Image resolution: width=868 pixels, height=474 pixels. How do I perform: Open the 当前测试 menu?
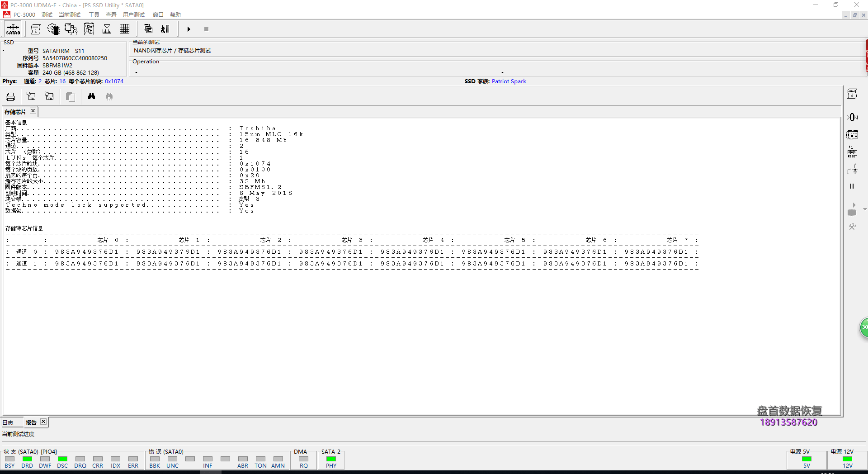click(70, 14)
